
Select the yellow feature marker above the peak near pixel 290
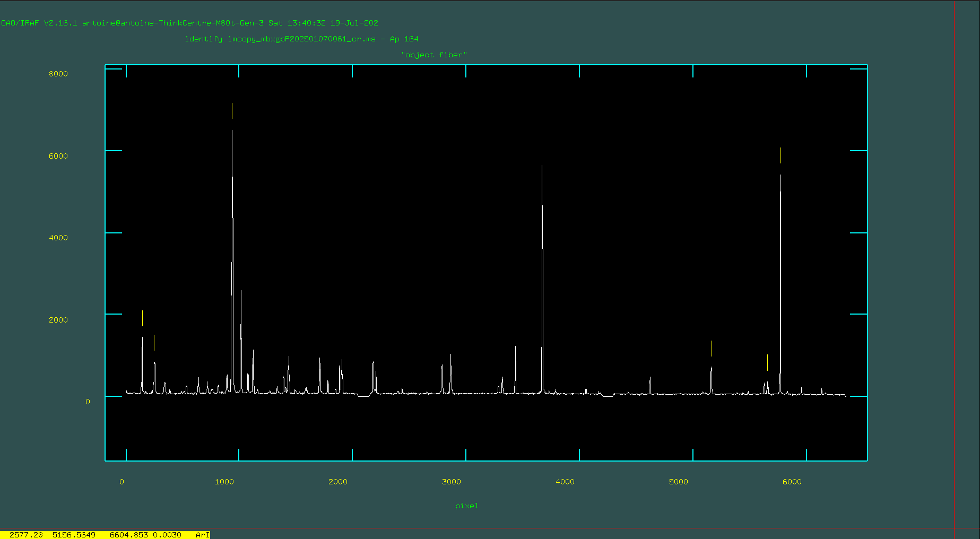(154, 343)
